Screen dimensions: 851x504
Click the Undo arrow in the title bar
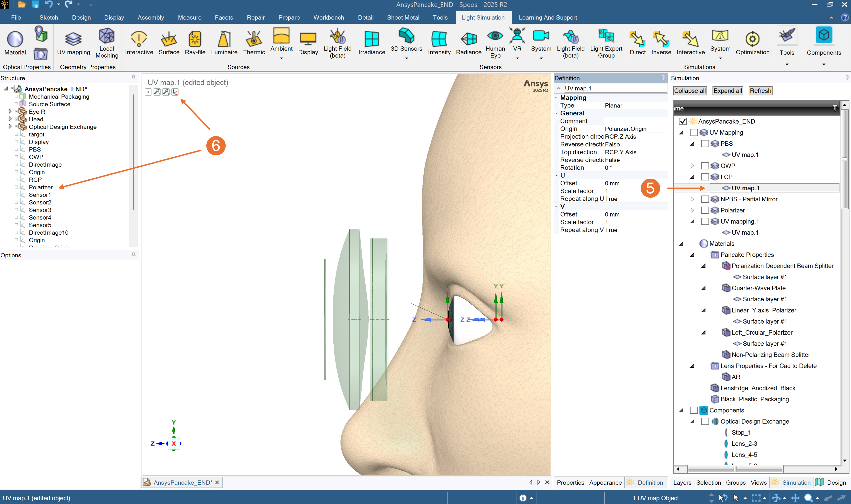click(49, 4)
